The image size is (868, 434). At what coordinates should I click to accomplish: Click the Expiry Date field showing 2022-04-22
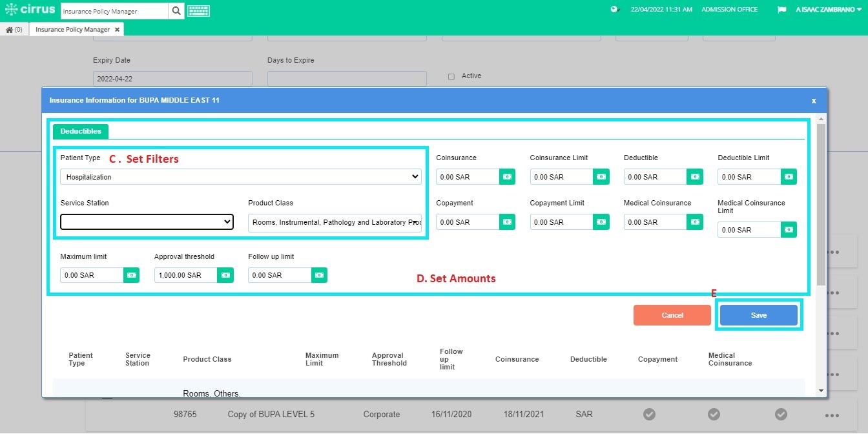tap(172, 78)
